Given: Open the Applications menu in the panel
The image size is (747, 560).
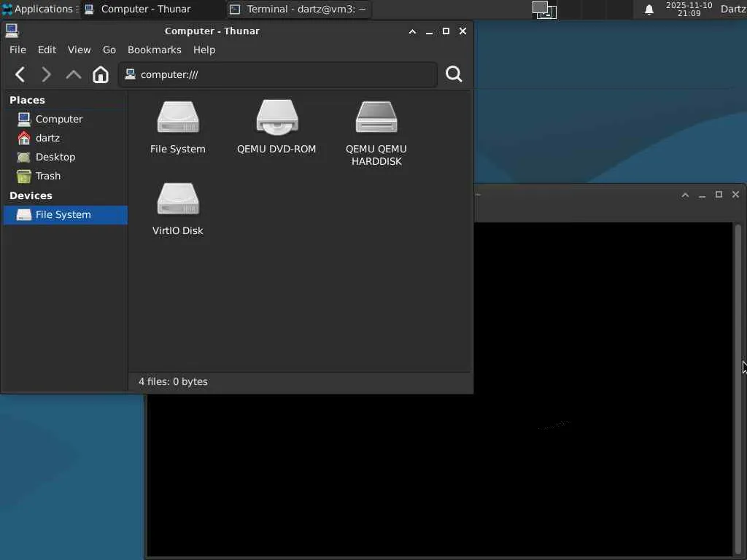Looking at the screenshot, I should point(39,9).
